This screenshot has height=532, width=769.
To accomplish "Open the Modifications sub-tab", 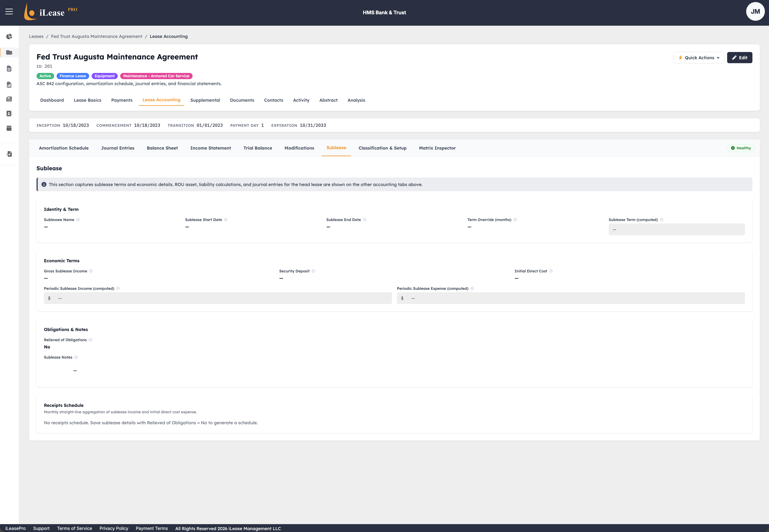I will 299,148.
